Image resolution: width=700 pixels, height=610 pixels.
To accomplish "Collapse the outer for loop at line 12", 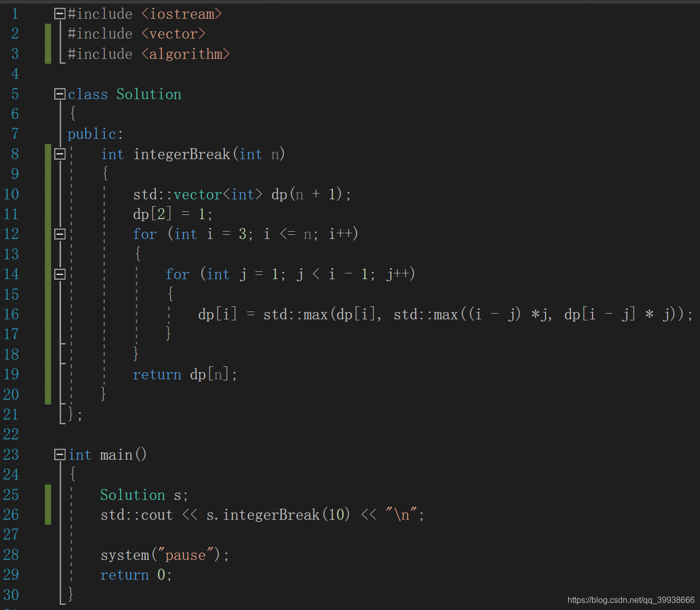I will (x=60, y=234).
